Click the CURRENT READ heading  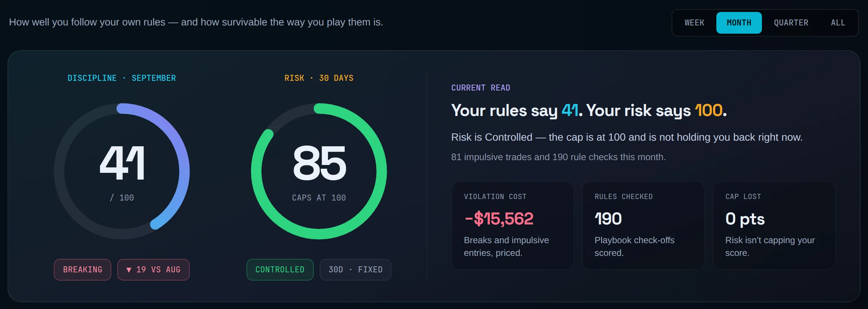[481, 88]
